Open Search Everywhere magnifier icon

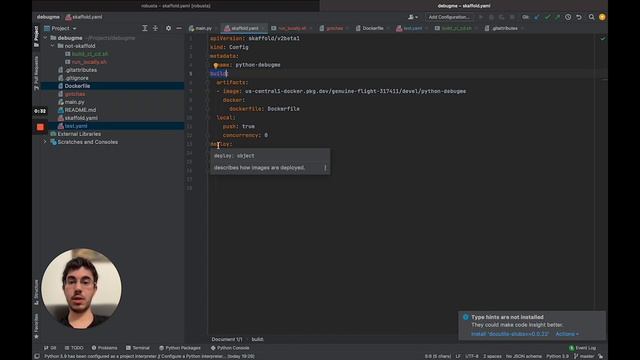tap(591, 17)
